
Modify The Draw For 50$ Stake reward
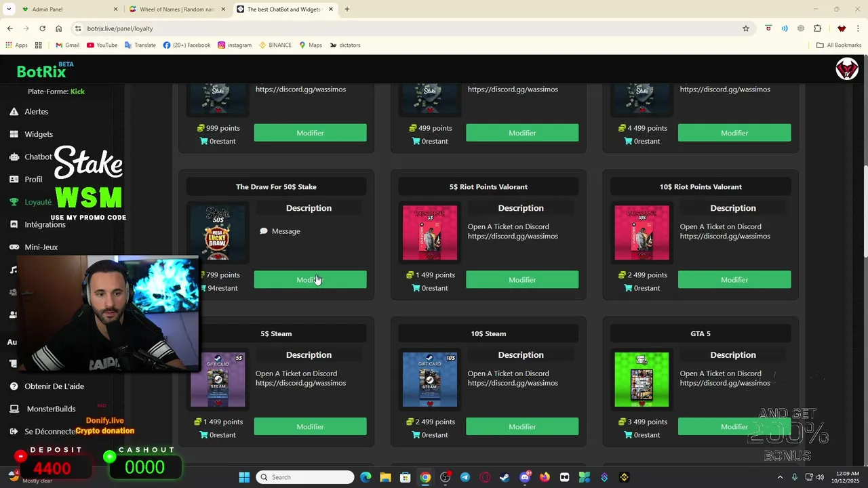[310, 280]
